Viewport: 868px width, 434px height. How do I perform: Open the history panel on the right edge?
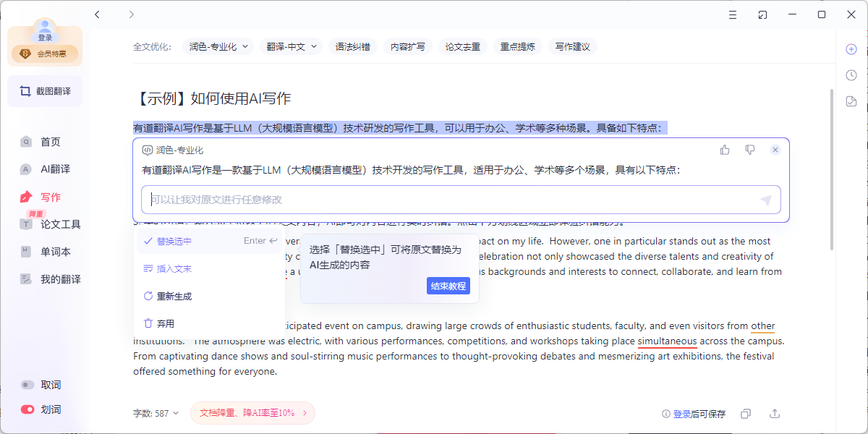[851, 75]
